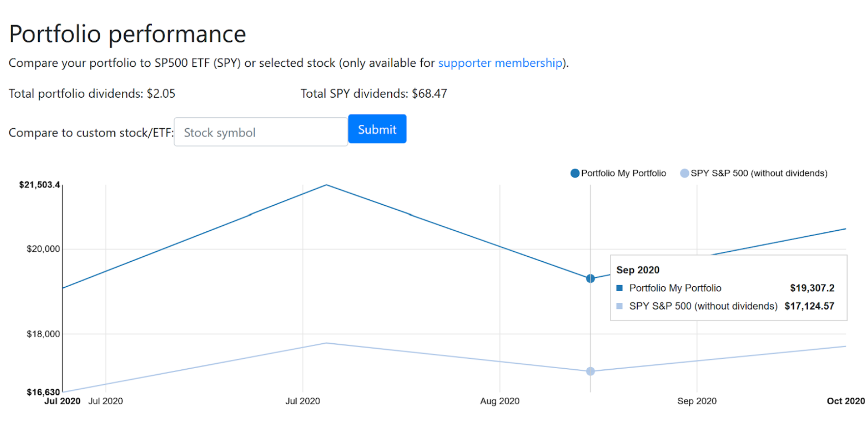Screen dimensions: 868x437
Task: Click the Aug 2020 x-axis label
Action: coord(500,401)
